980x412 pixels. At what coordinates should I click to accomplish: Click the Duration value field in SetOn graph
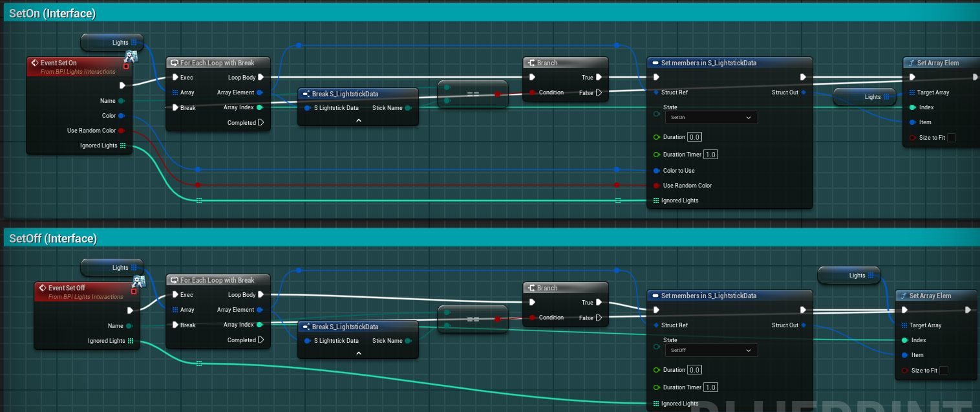694,137
